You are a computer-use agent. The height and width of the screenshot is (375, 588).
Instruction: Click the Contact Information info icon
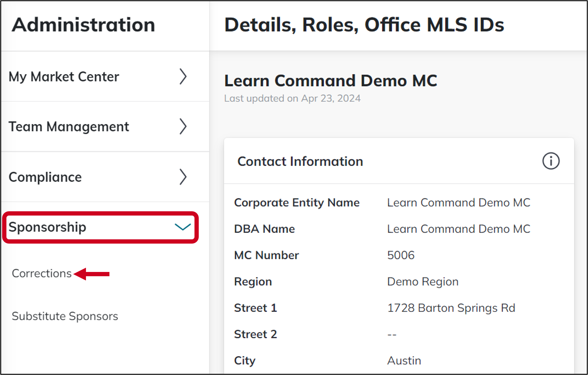(551, 161)
